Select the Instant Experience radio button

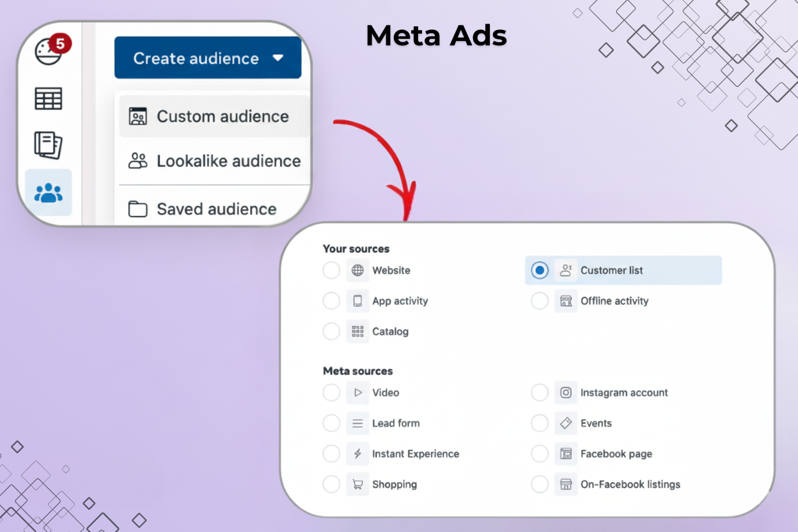click(331, 454)
